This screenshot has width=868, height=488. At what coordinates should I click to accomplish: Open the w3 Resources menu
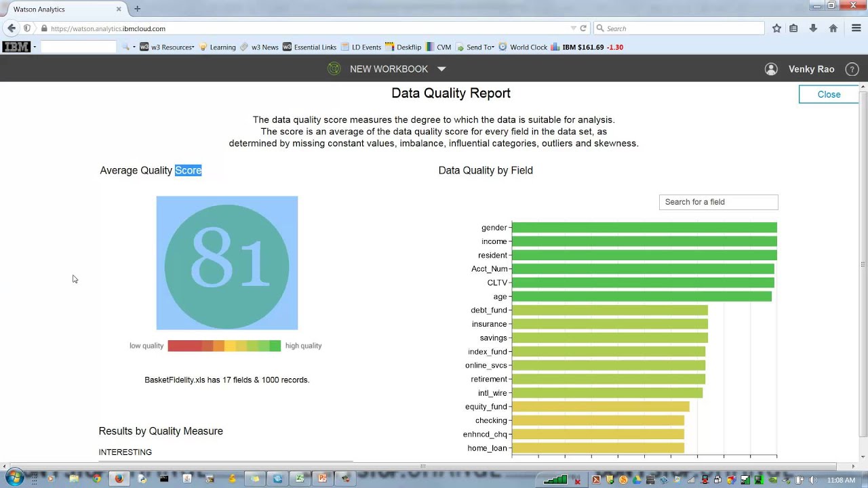click(x=167, y=47)
